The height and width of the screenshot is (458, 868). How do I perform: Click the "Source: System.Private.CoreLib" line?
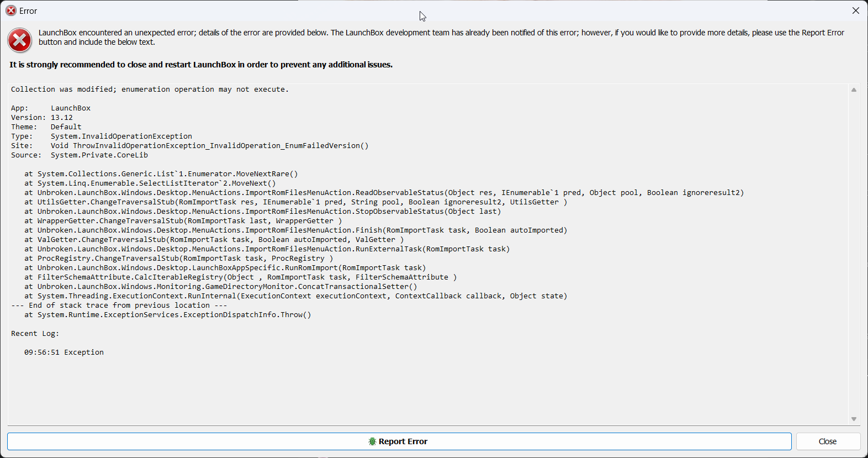tap(80, 155)
